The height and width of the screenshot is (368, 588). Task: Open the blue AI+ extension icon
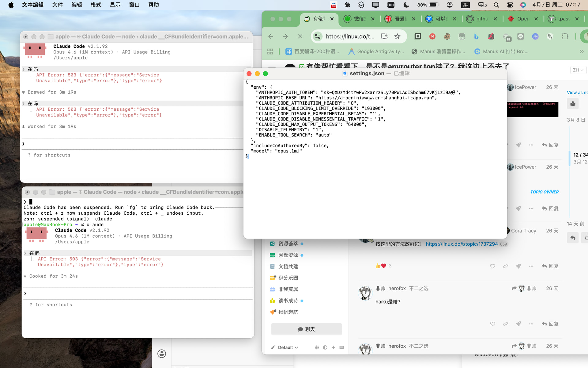click(x=535, y=36)
